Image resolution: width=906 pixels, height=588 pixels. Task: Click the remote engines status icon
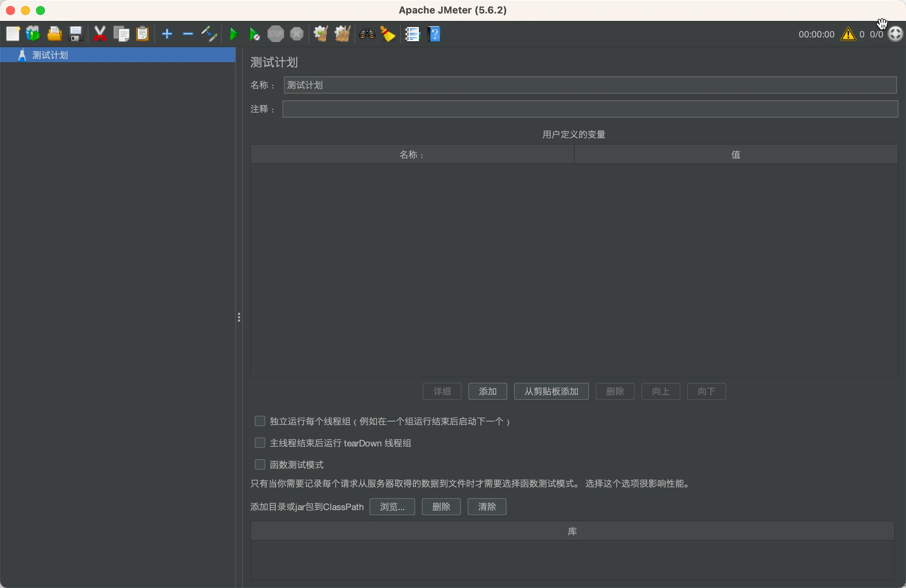click(x=896, y=34)
